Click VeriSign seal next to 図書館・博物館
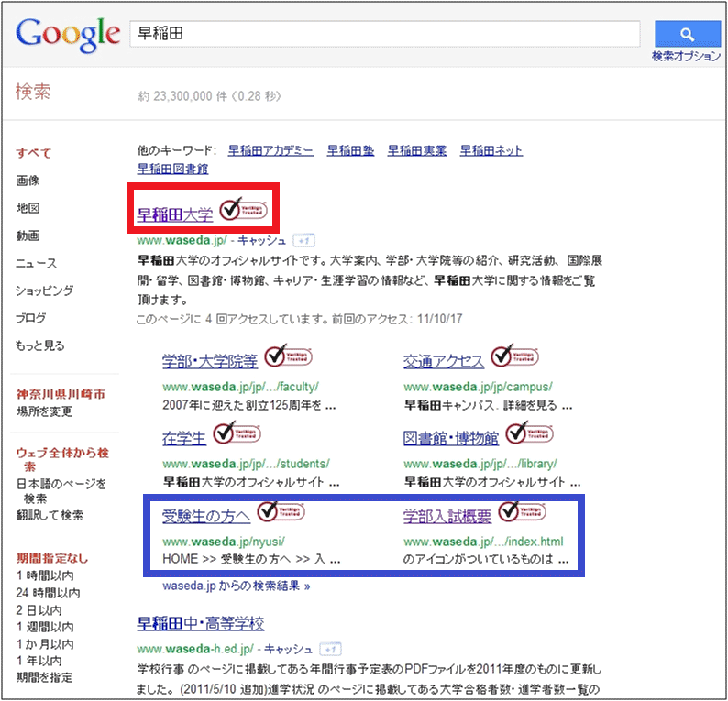The width and height of the screenshot is (728, 701). pos(529,434)
